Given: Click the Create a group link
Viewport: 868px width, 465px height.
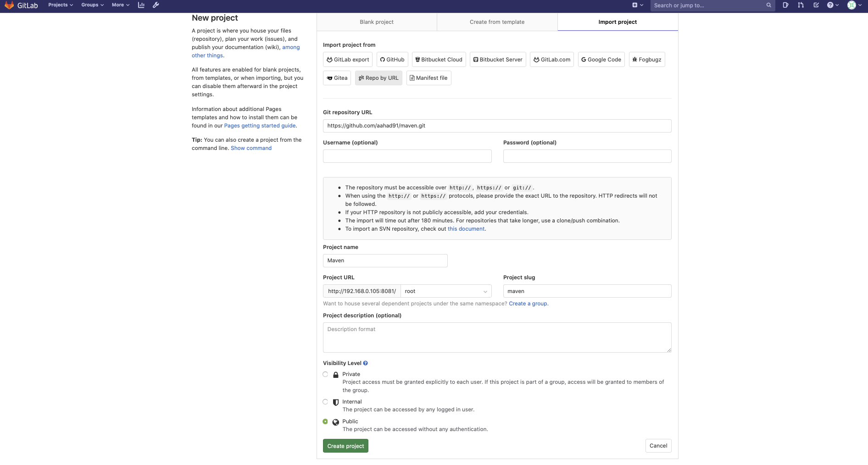Looking at the screenshot, I should [x=528, y=304].
